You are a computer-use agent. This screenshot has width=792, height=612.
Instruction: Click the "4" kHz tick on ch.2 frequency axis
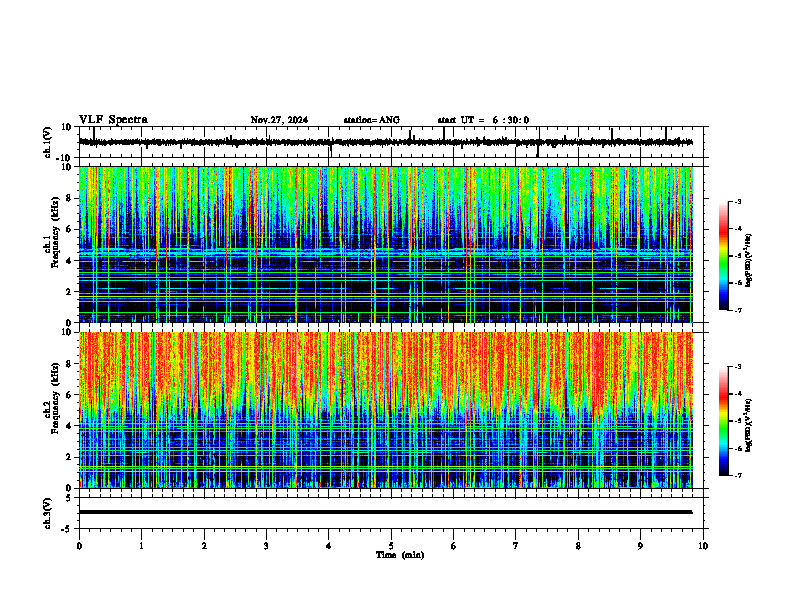tap(70, 426)
